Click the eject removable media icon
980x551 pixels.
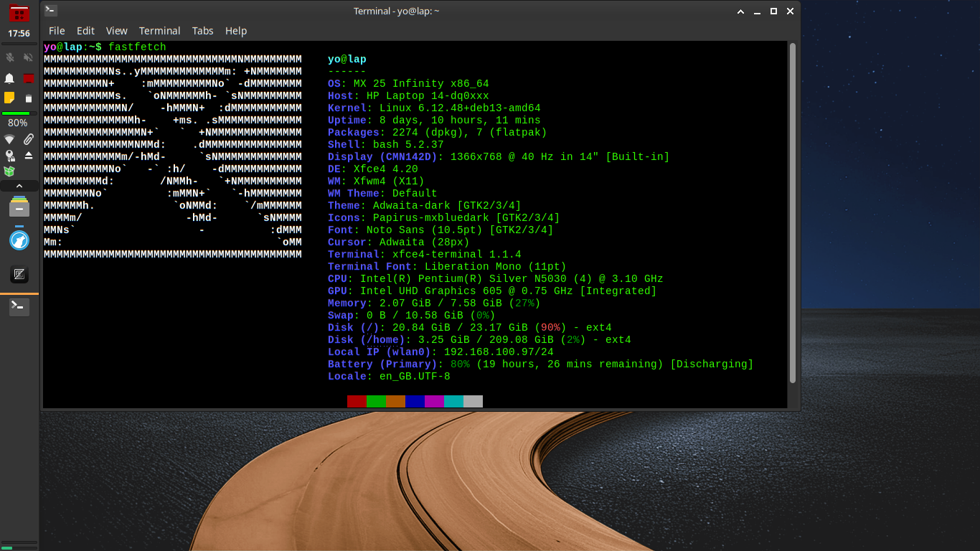pos(29,156)
